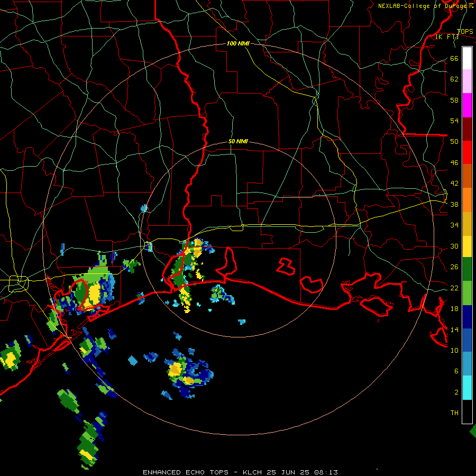Click the NEXLAB-College of DuPage text
Screen dimensions: 476x476
[x=423, y=6]
